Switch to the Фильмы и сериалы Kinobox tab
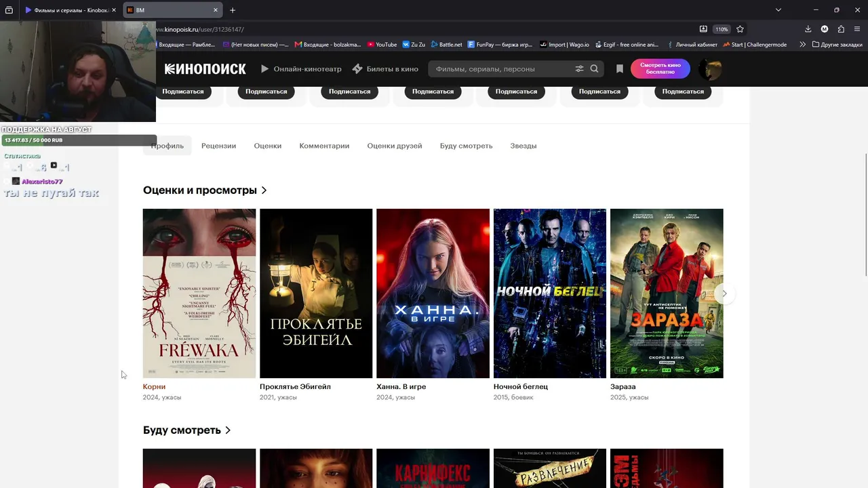The height and width of the screenshot is (488, 868). point(71,10)
